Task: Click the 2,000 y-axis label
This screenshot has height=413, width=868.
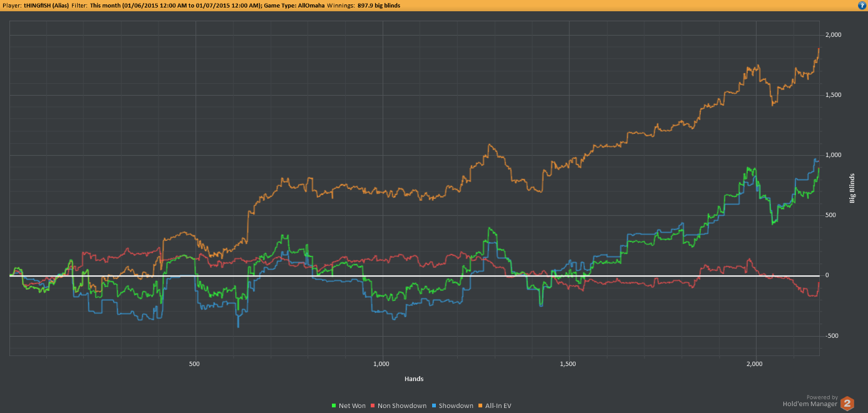Action: (834, 35)
